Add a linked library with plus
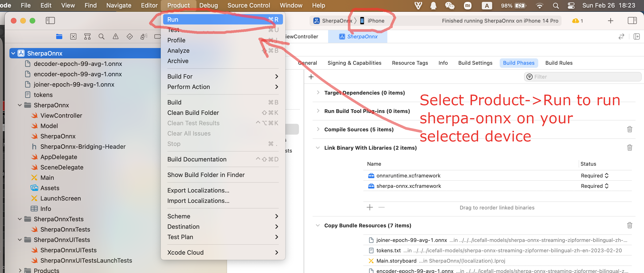This screenshot has height=273, width=644. pos(370,207)
